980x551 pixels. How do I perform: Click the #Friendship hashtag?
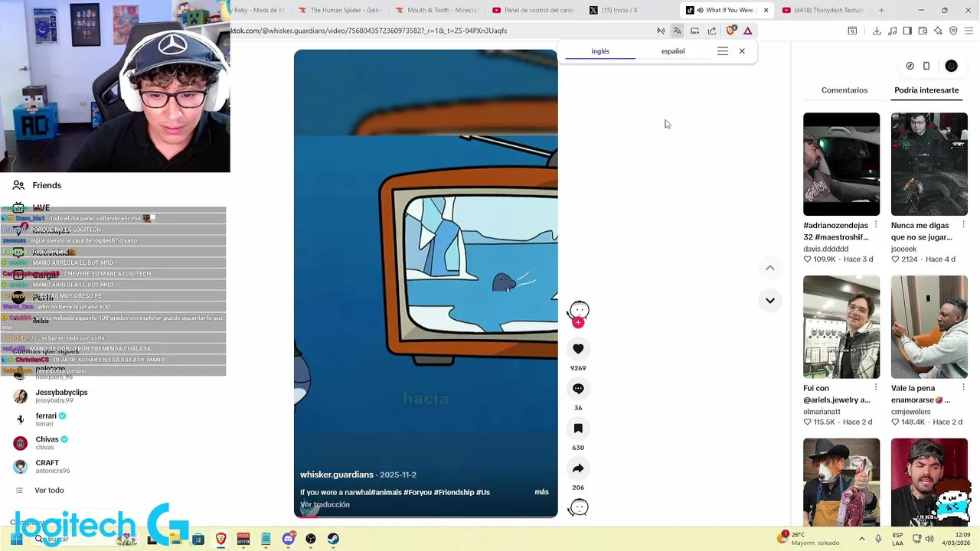pos(454,492)
